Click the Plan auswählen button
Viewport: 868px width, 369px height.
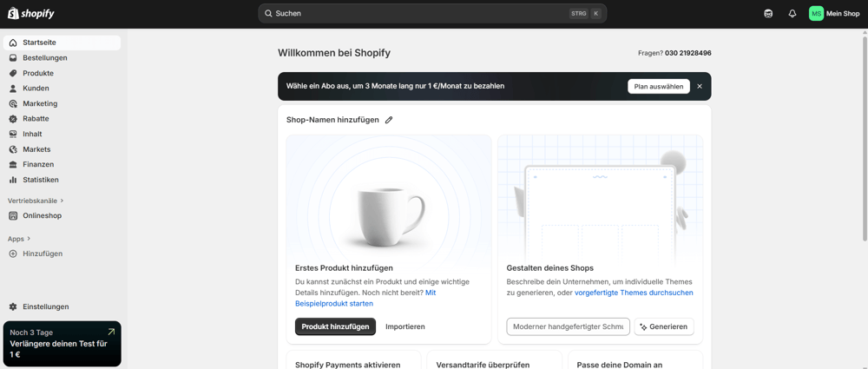658,86
